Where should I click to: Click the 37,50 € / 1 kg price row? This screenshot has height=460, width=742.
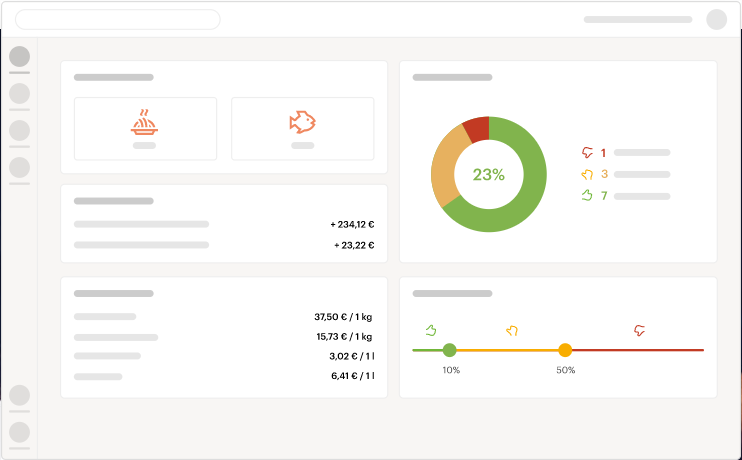pyautogui.click(x=224, y=316)
